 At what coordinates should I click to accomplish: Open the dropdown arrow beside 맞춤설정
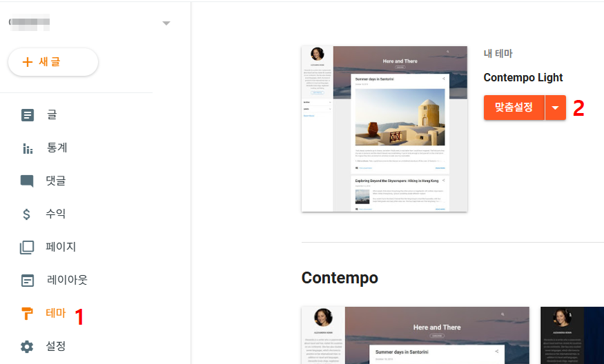556,108
